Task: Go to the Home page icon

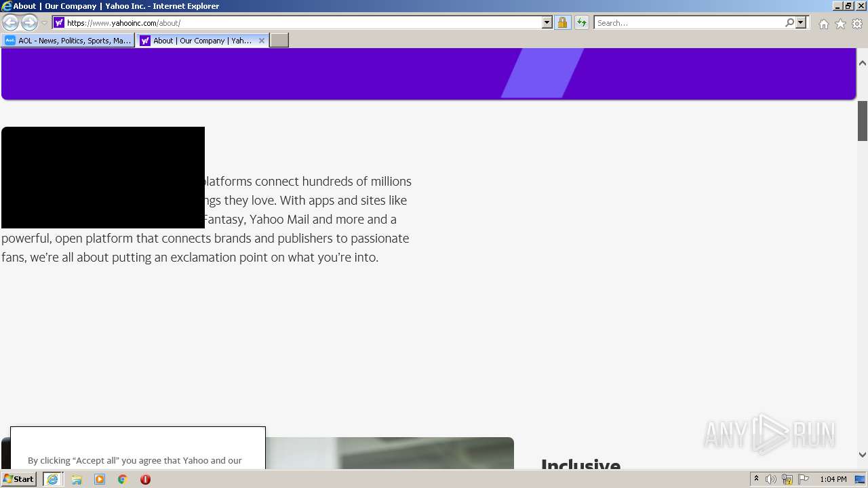Action: tap(823, 24)
